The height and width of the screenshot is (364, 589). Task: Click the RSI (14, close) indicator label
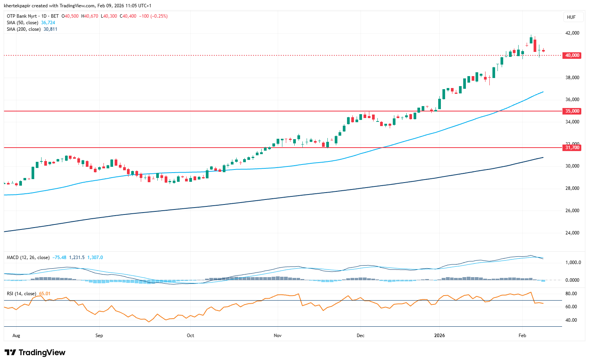pos(22,294)
